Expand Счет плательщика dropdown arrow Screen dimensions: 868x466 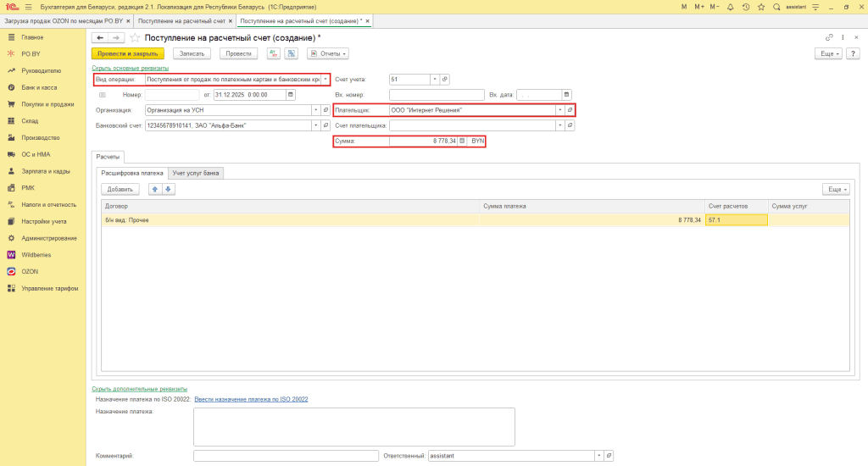pos(559,125)
